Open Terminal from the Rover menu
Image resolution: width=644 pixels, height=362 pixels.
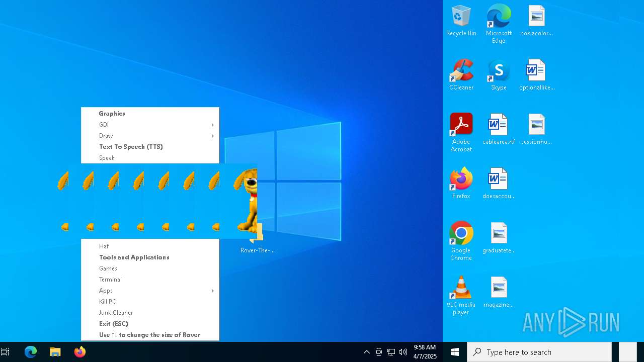(150, 280)
